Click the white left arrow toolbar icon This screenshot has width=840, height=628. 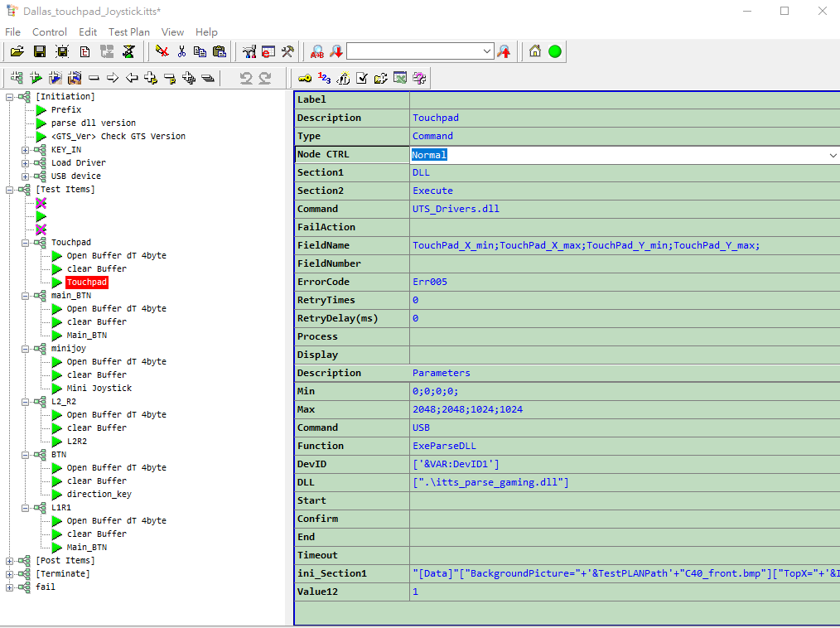[x=132, y=78]
